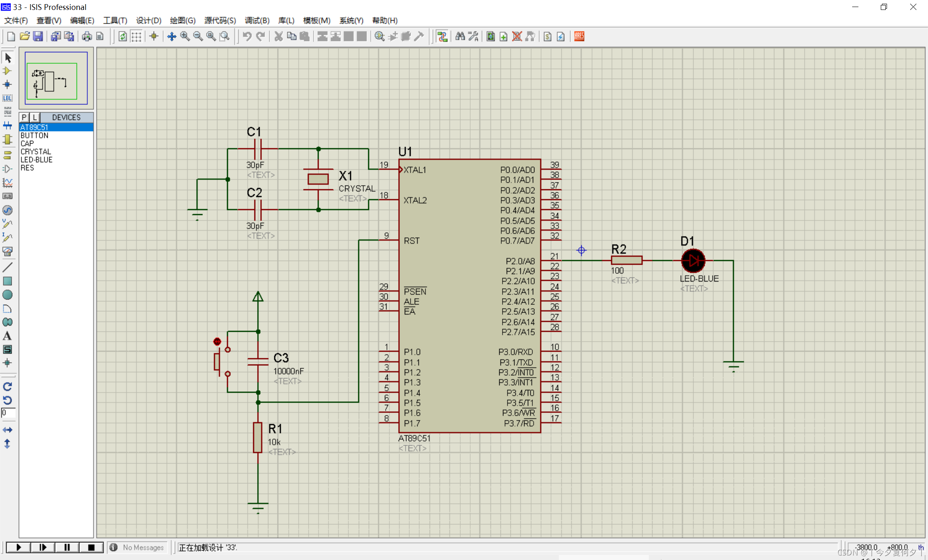The height and width of the screenshot is (560, 928).
Task: Select CRYSTAL in the devices list
Action: (36, 152)
